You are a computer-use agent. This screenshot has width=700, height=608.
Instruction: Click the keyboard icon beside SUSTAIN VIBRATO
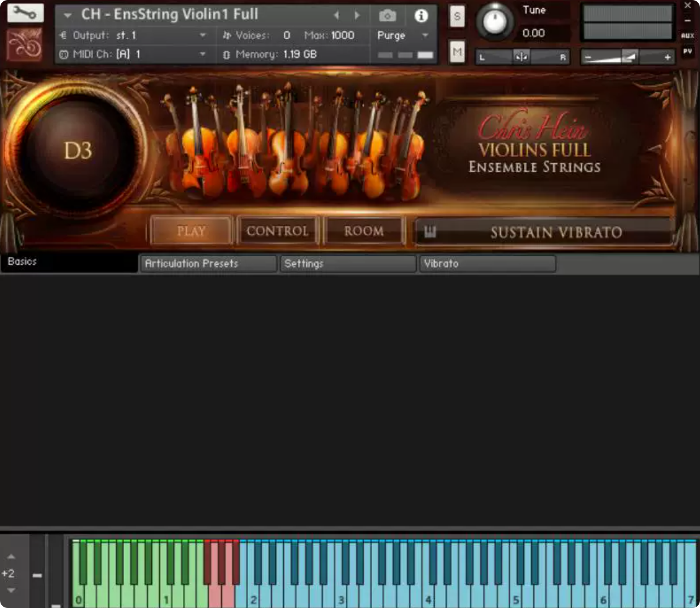pos(430,231)
